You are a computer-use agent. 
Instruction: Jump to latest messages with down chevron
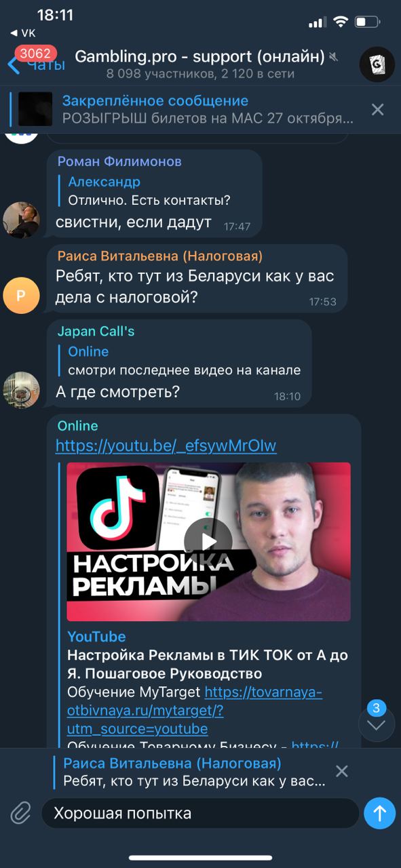coord(376,725)
